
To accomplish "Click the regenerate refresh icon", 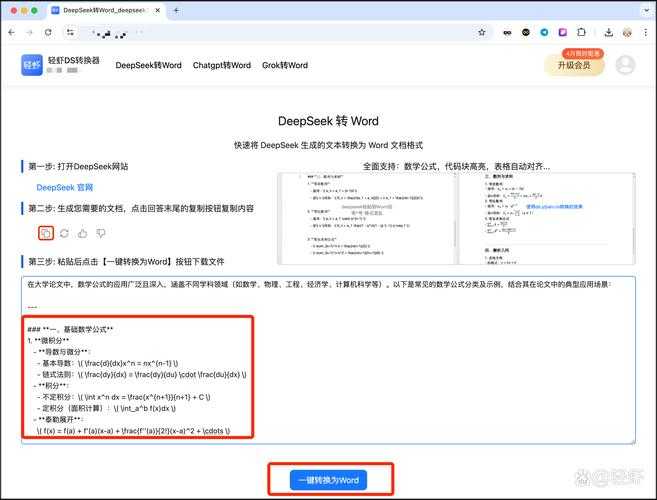I will click(64, 233).
